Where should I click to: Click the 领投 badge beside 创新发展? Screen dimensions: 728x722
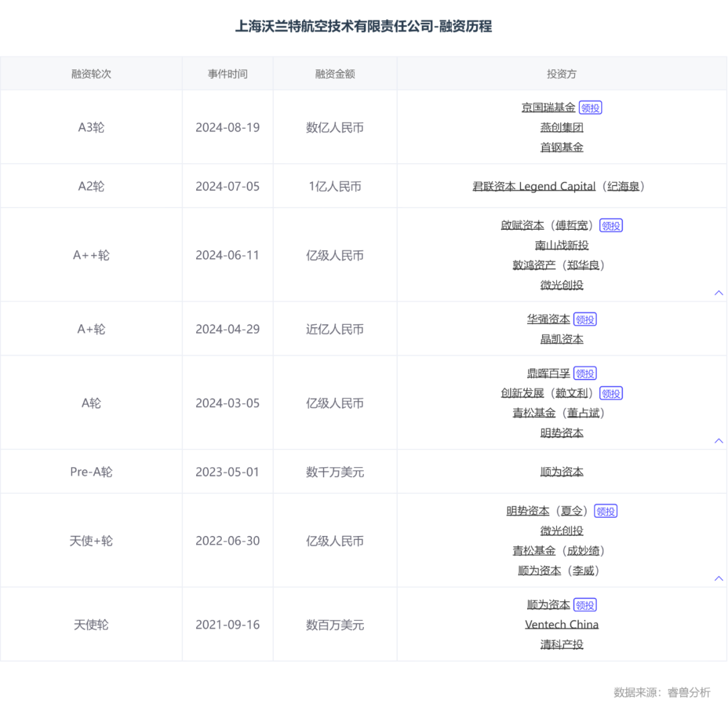pyautogui.click(x=611, y=393)
